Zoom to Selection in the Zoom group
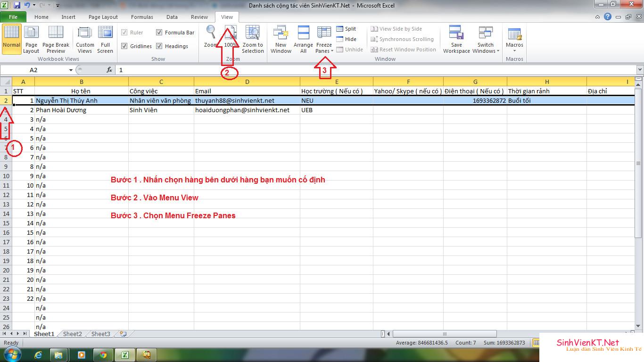 click(x=253, y=40)
